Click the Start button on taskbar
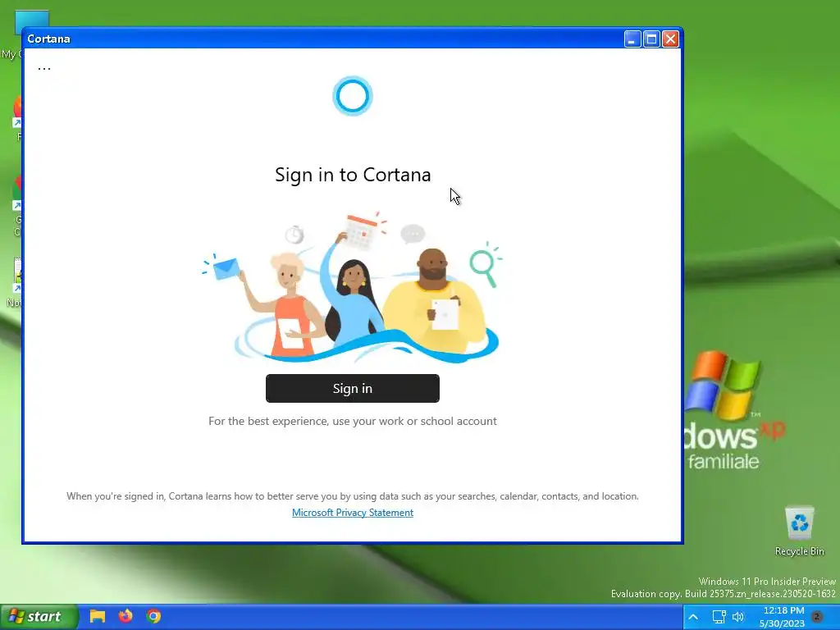This screenshot has width=840, height=630. [x=39, y=617]
